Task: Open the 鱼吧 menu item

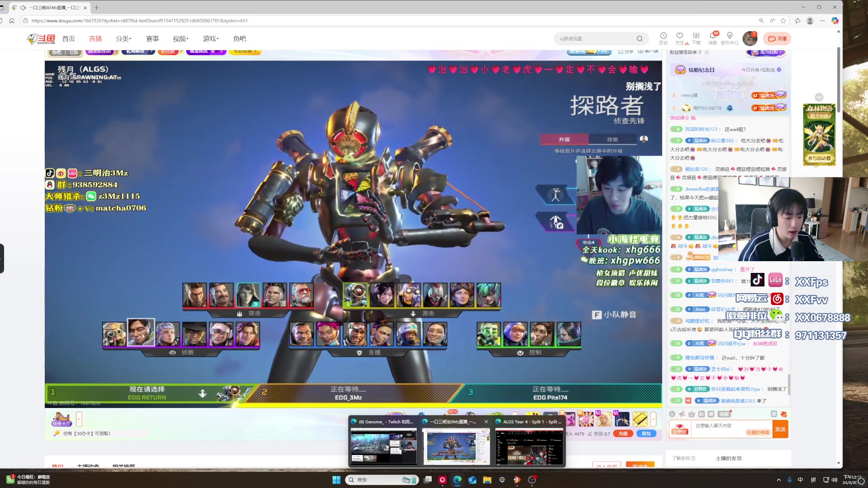Action: click(x=240, y=39)
